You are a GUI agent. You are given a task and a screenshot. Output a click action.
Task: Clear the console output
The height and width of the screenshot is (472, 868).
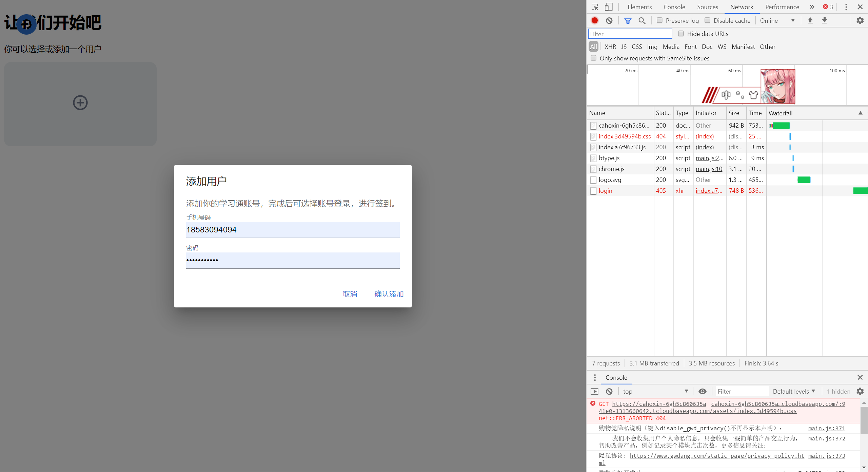[x=609, y=391]
